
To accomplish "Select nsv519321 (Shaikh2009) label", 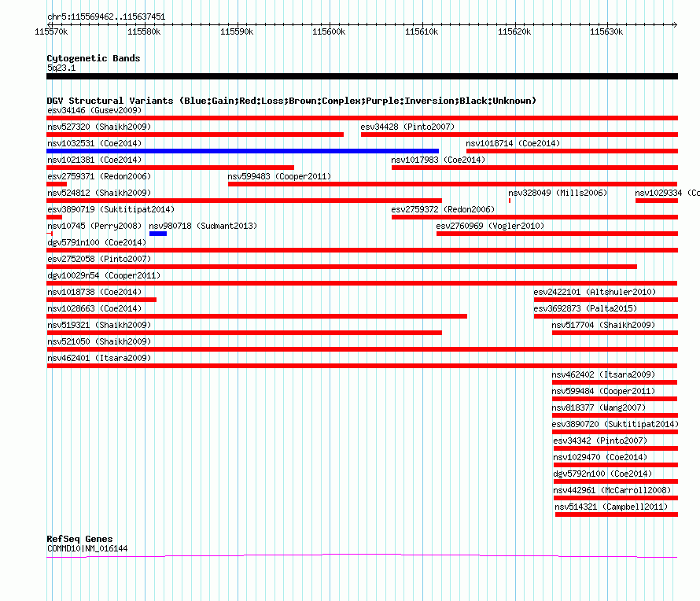I will pyautogui.click(x=99, y=325).
